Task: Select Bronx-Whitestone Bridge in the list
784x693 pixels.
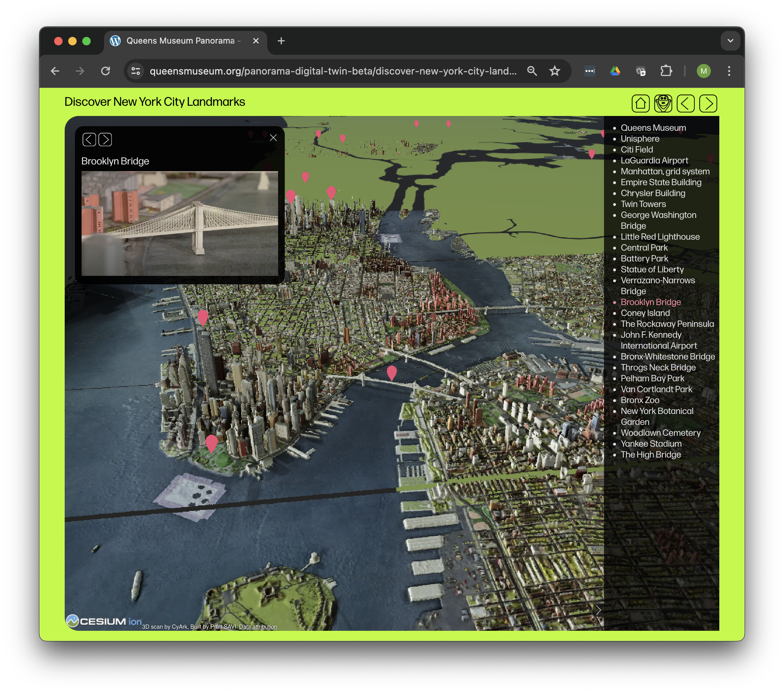Action: click(x=668, y=356)
